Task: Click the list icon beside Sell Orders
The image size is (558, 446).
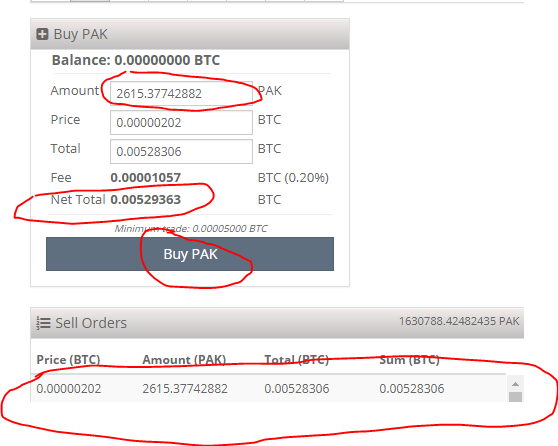Action: 43,323
